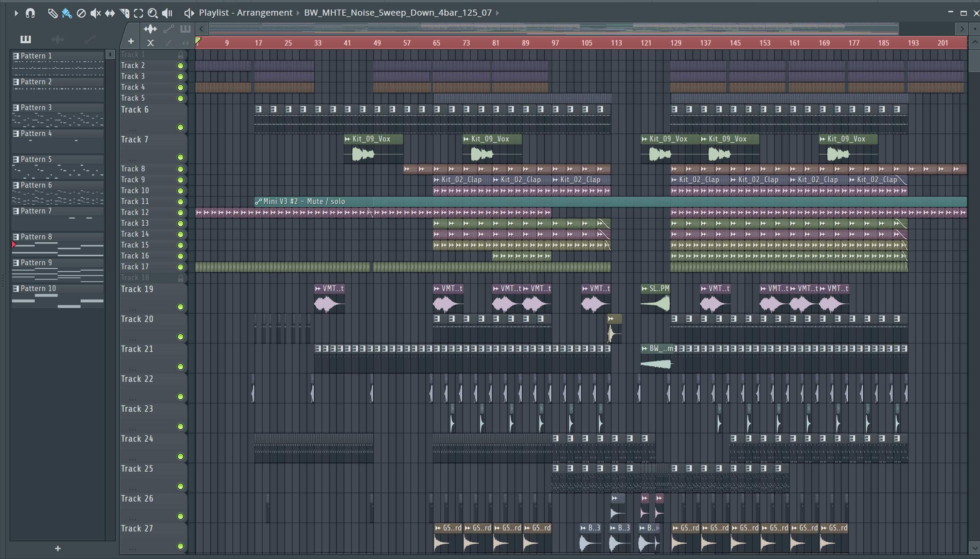980x559 pixels.
Task: Click the audio waveform icon above track headers
Action: (150, 29)
